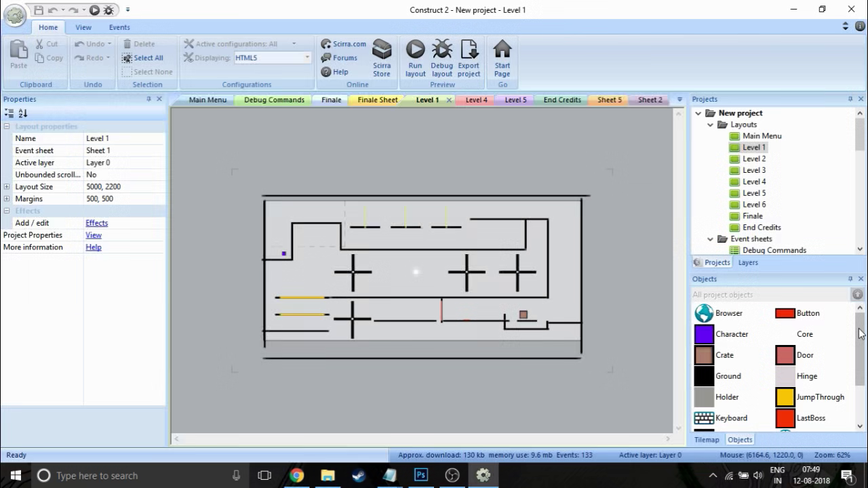Screen dimensions: 868x488
Task: Choose the Crate object
Action: click(x=704, y=355)
